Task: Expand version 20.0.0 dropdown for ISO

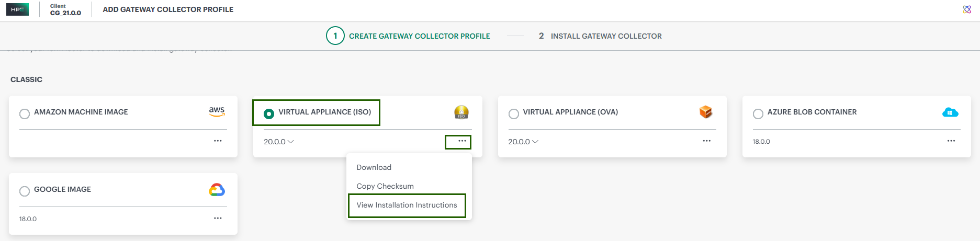Action: 278,142
